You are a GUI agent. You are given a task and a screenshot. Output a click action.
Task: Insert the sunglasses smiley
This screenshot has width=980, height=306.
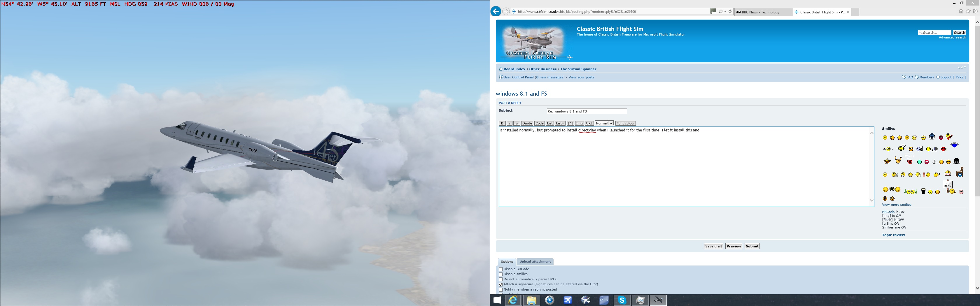pos(949,162)
